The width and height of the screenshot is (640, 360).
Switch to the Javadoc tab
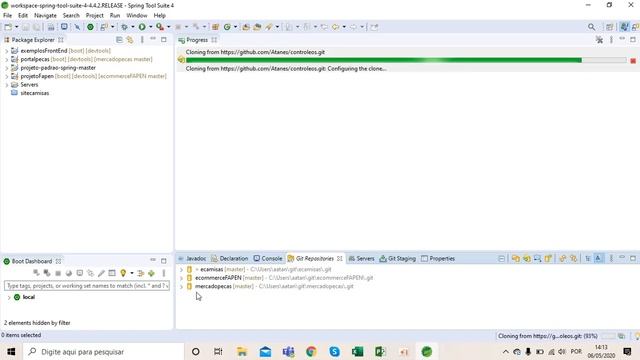point(192,258)
